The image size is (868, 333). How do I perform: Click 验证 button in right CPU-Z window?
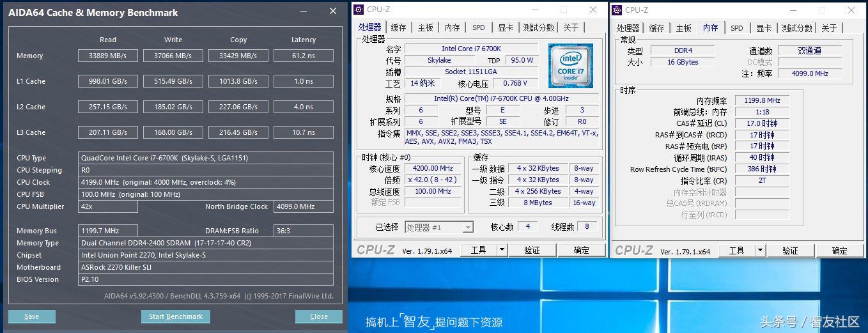(790, 251)
